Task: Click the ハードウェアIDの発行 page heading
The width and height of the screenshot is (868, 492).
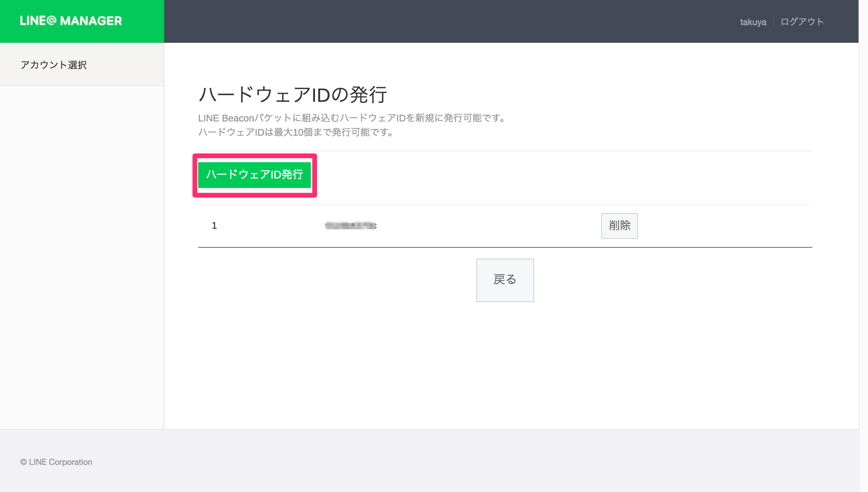Action: pos(292,95)
